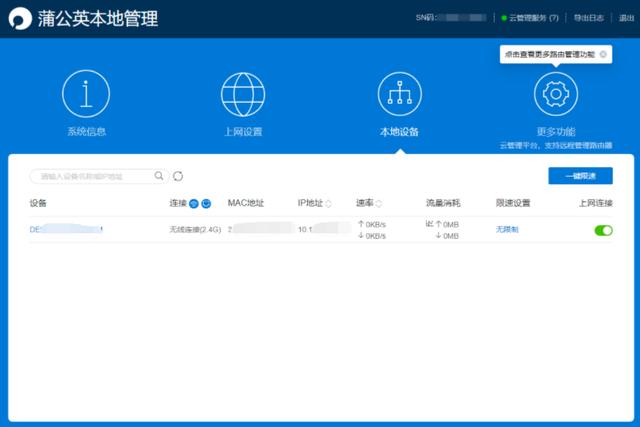Filter by wired connection icon
Screen dimensions: 640x427
pos(206,203)
